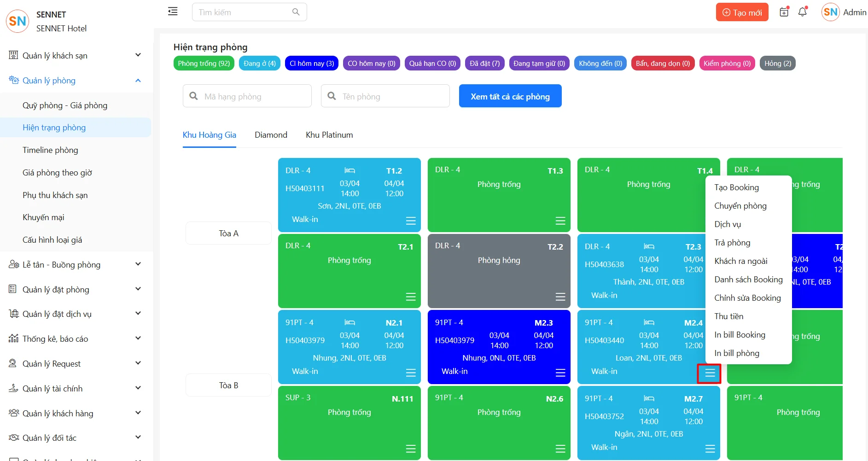The height and width of the screenshot is (461, 868).
Task: Open hamburger menu on room N2.1
Action: (411, 373)
